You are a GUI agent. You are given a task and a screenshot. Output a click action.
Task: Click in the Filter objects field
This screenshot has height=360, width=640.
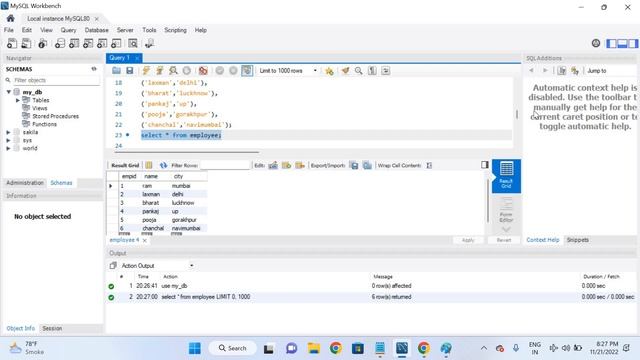coord(56,80)
